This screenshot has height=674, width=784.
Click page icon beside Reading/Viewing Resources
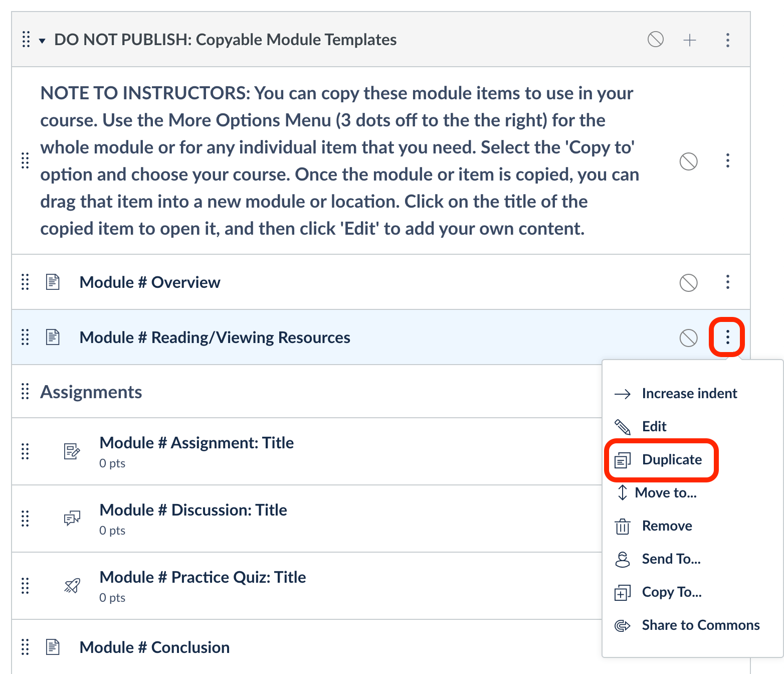coord(53,337)
